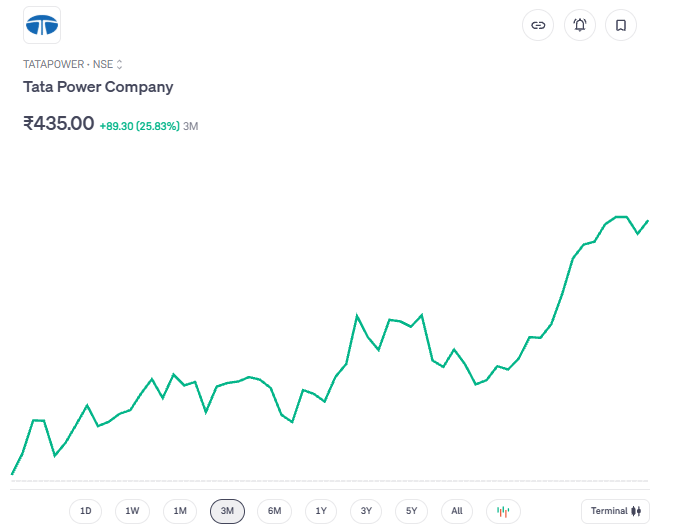Set a price alert with the bell icon

coord(579,25)
